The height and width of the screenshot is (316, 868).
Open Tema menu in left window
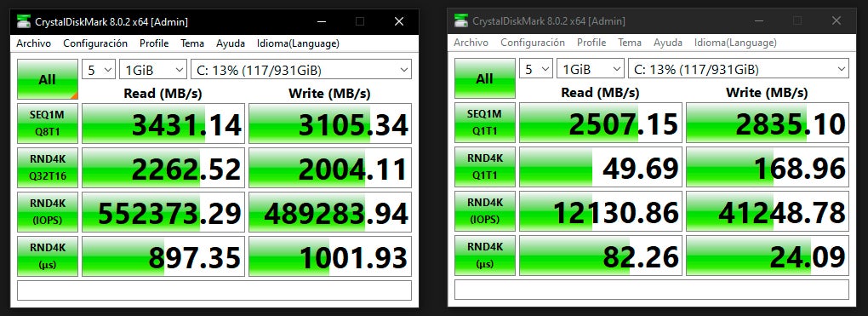192,43
